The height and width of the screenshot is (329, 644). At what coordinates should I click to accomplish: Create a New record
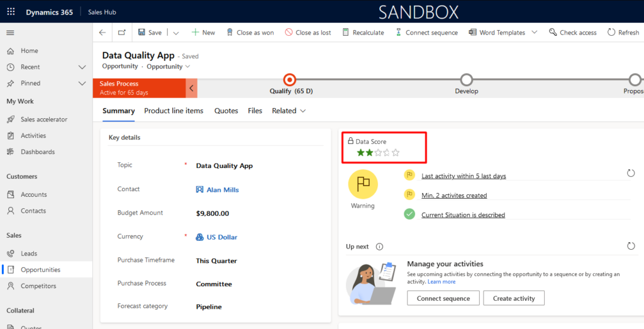[x=203, y=33]
